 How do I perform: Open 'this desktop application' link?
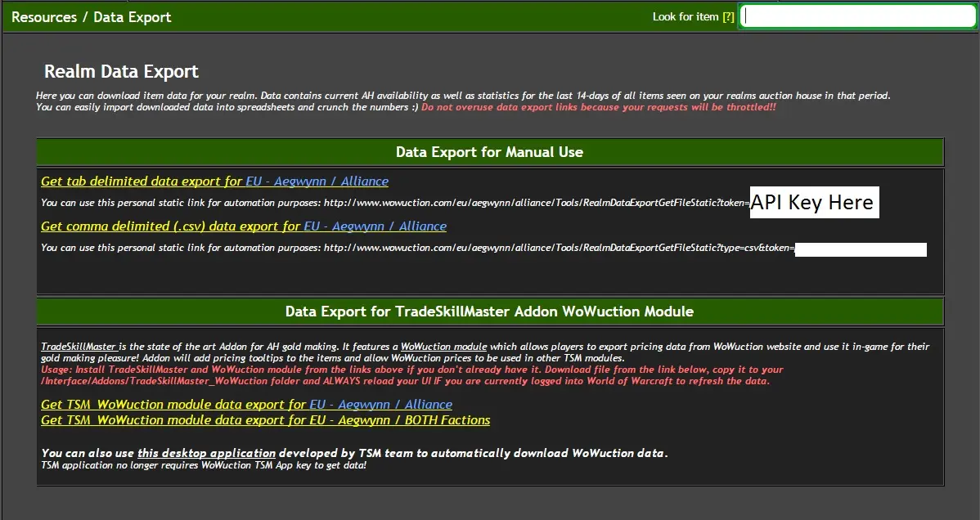(x=206, y=453)
